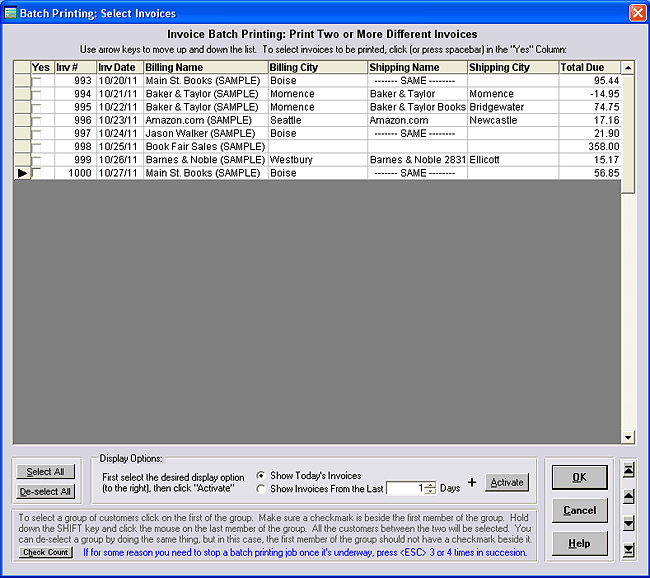Click the row selector beside invoice 993

[21, 81]
